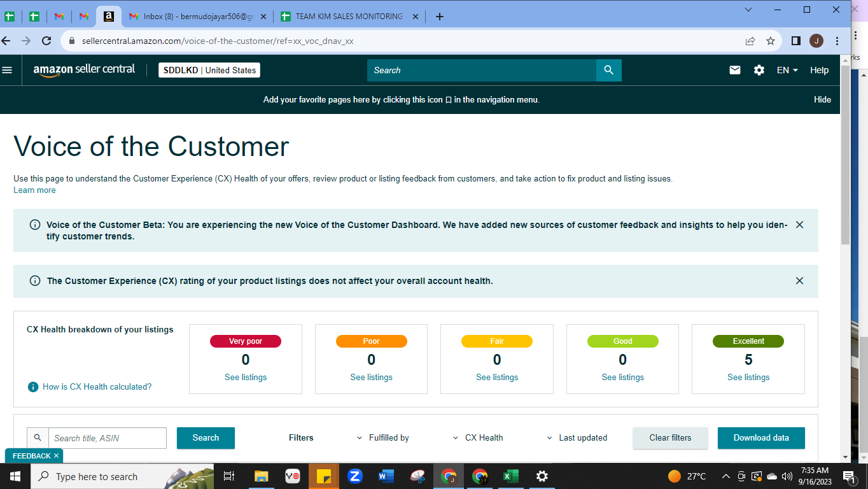Open the SDDLKD United States account switcher
Image resolution: width=868 pixels, height=489 pixels.
(x=209, y=70)
